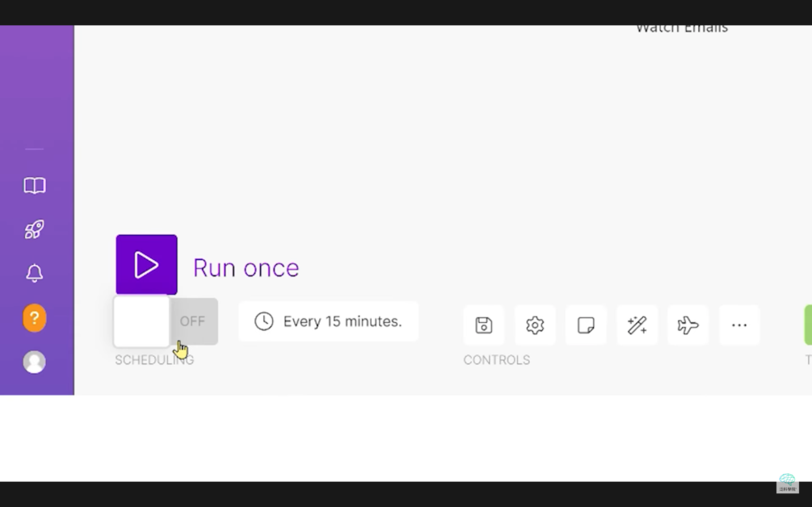Click the watermark logo in bottom corner

(x=787, y=483)
